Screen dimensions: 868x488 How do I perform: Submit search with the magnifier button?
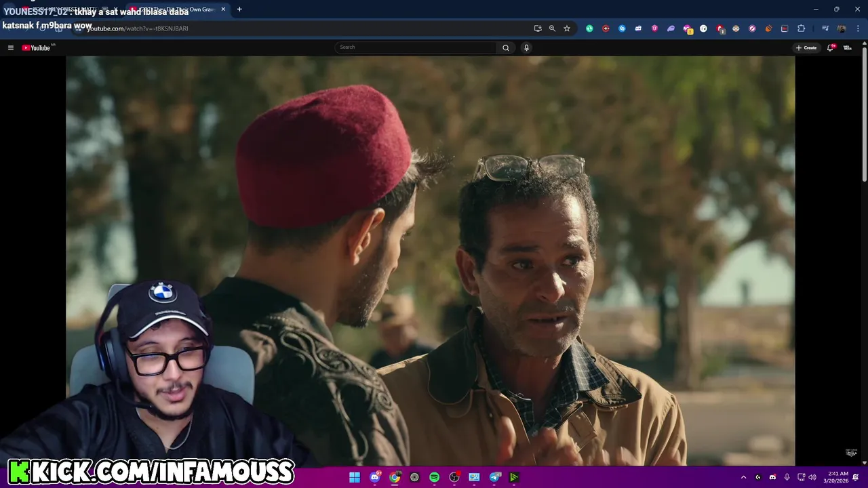(506, 47)
